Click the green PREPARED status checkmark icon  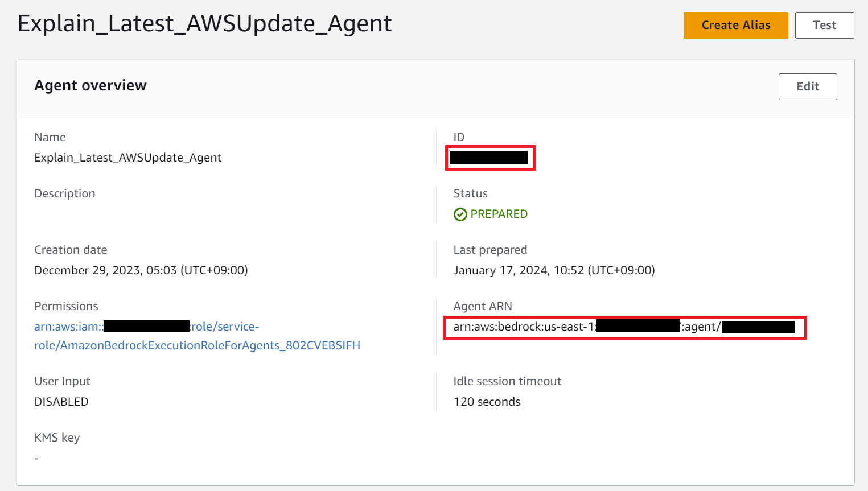click(459, 214)
